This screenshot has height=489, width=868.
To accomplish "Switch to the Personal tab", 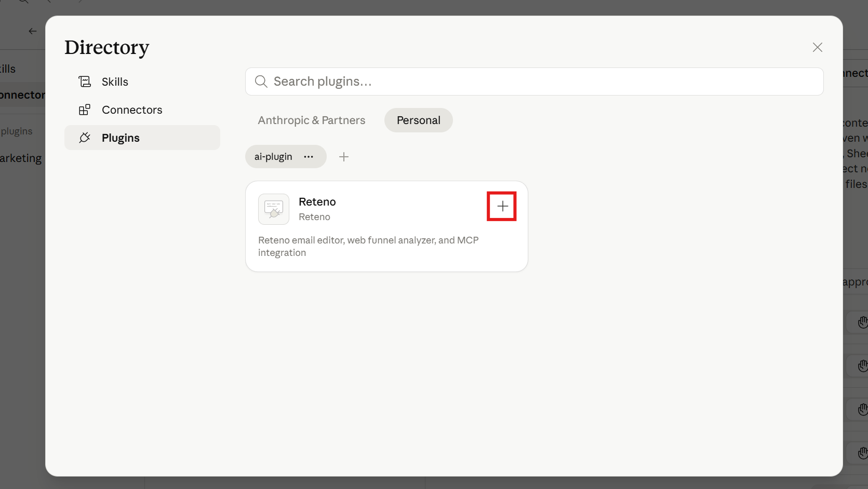I will (x=419, y=120).
